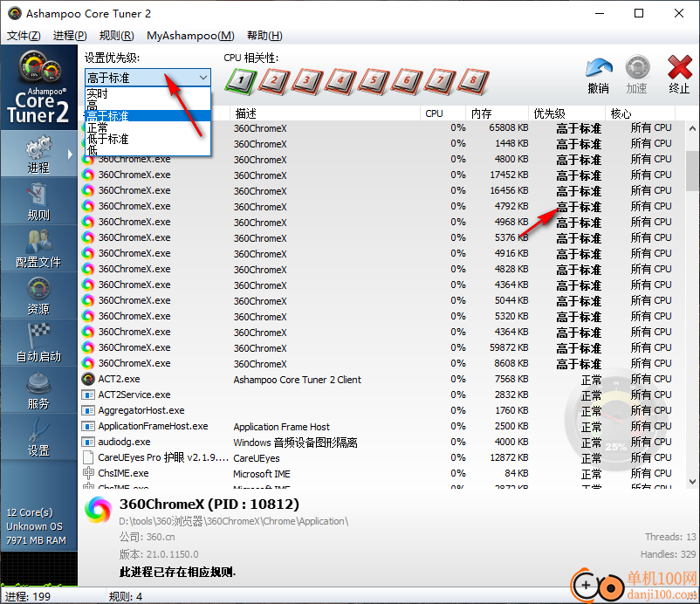Open the 资源 resources sidebar section
This screenshot has width=700, height=604.
(38, 296)
